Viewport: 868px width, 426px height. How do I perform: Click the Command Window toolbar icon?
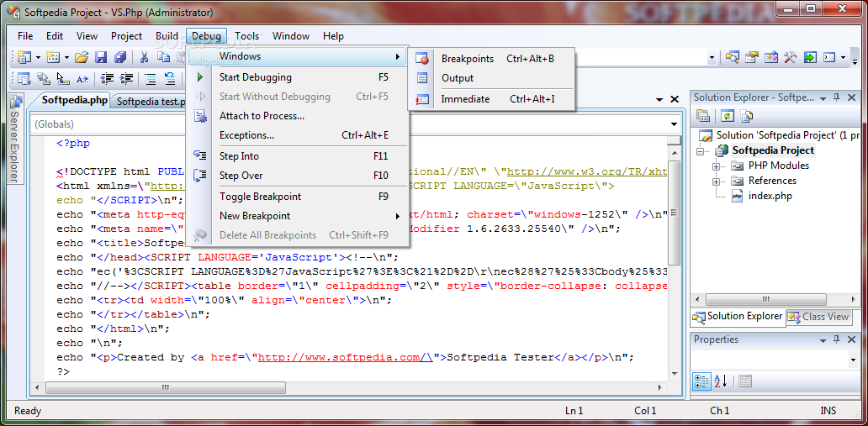(829, 57)
